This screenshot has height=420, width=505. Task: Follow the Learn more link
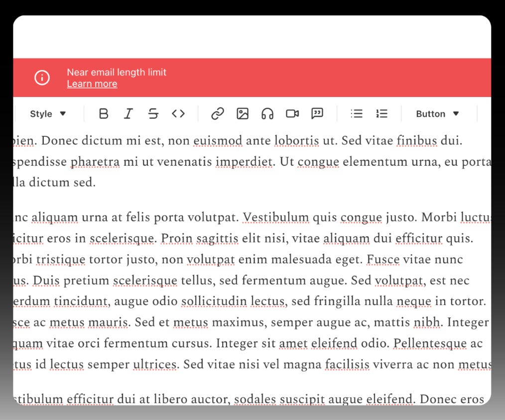click(92, 84)
